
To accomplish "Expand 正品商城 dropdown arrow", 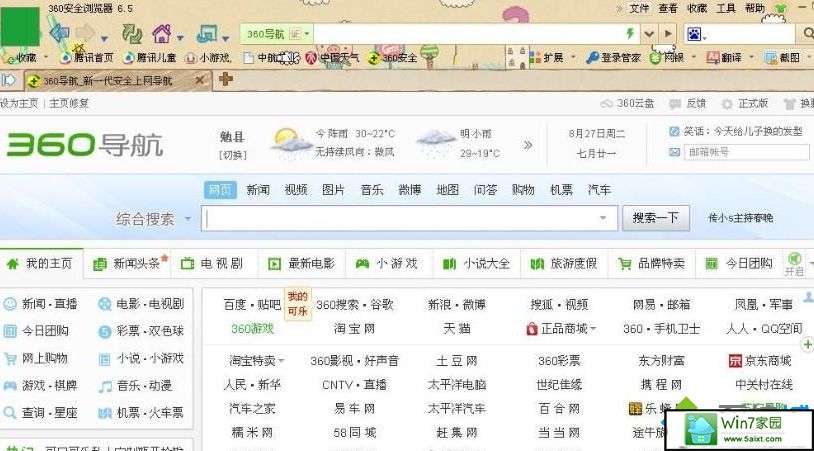I will pyautogui.click(x=593, y=329).
